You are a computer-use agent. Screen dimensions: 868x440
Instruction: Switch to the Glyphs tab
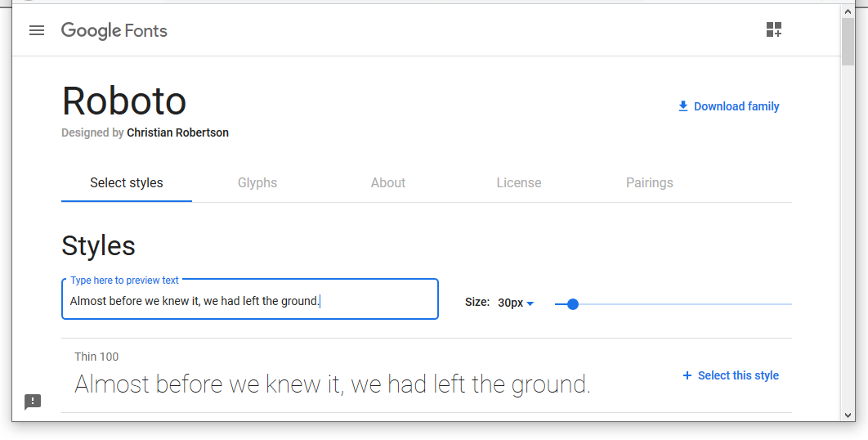tap(257, 183)
